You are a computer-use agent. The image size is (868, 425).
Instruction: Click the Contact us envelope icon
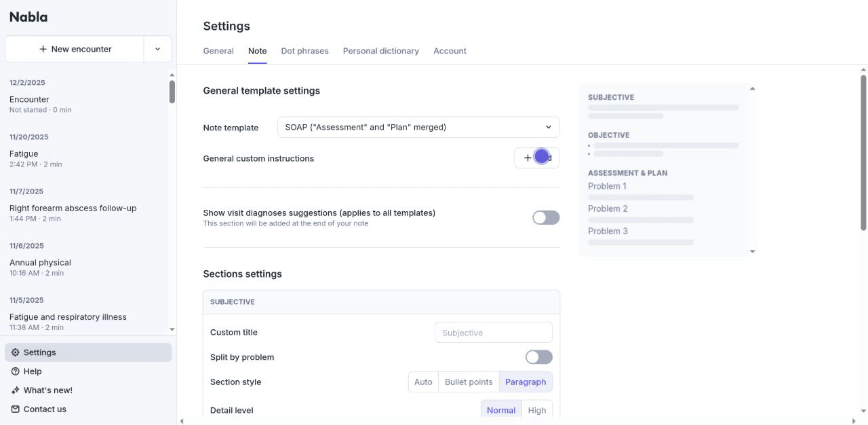[x=16, y=409]
